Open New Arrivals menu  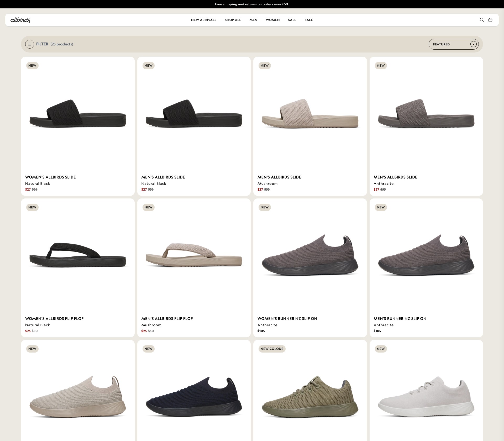coord(204,20)
